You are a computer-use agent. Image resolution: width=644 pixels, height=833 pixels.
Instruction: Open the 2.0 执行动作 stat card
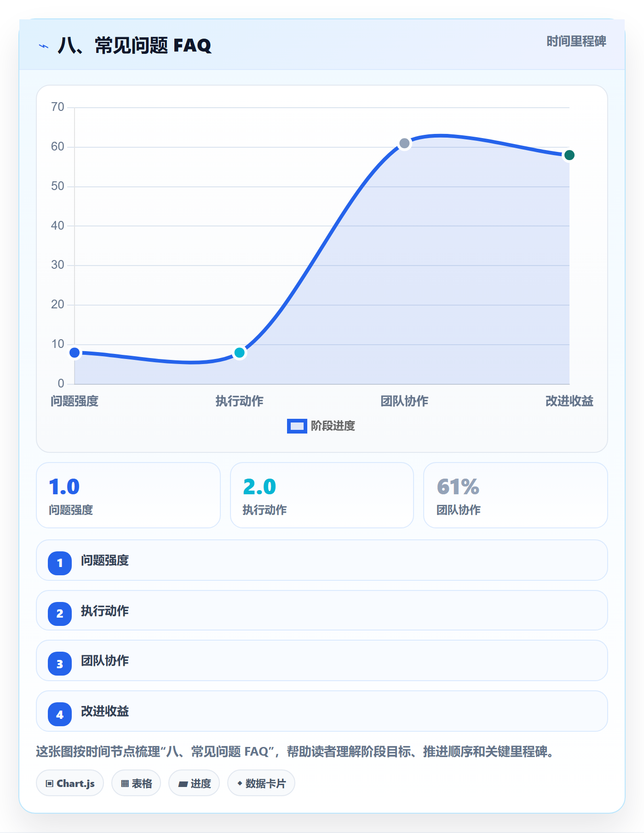click(x=322, y=495)
